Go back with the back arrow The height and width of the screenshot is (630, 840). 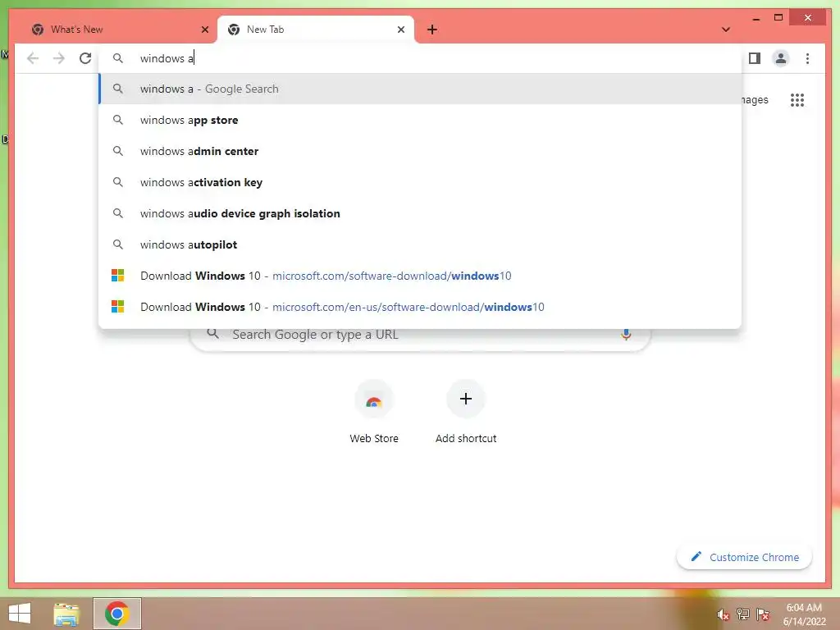33,58
